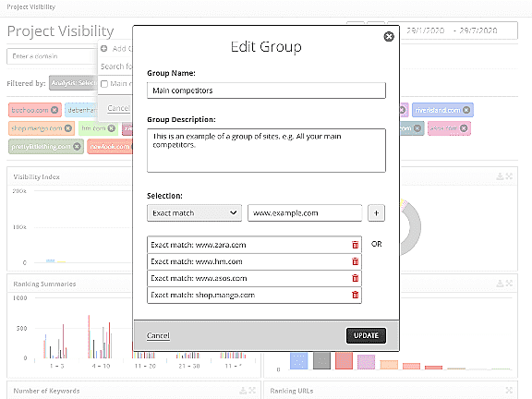
Task: Remove asos.com tag via its X
Action: 464,128
